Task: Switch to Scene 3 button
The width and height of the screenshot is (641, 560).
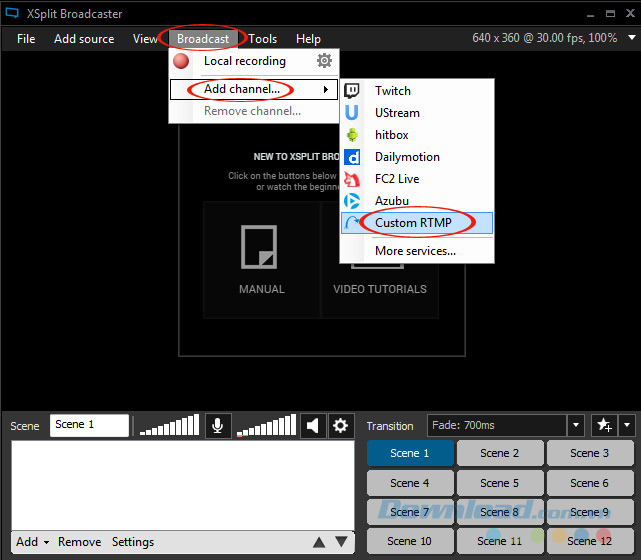Action: [x=590, y=453]
